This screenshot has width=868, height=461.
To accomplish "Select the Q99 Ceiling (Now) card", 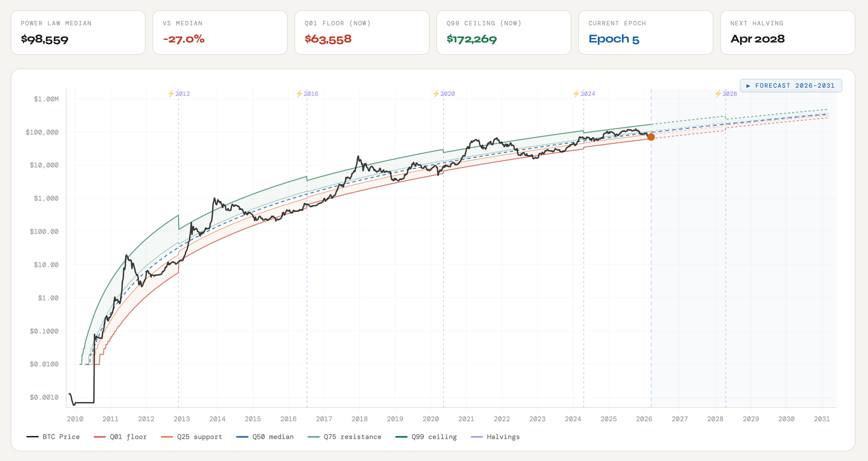I will click(x=504, y=33).
